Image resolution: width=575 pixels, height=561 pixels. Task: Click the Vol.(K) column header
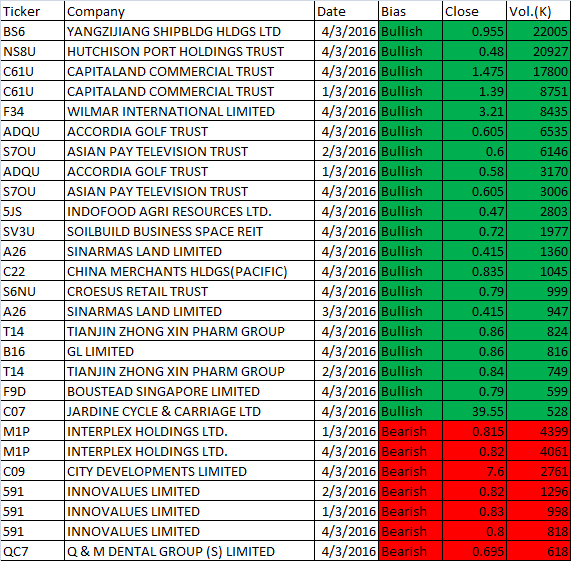pos(538,11)
